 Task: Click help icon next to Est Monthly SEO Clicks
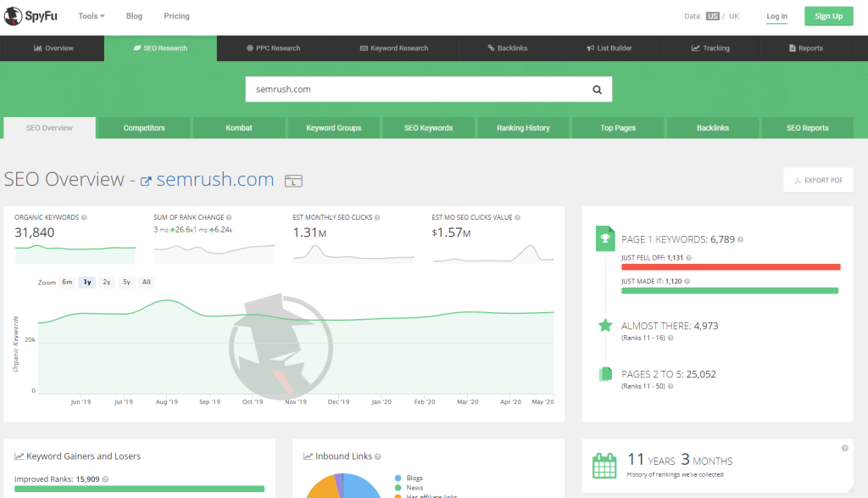[377, 218]
